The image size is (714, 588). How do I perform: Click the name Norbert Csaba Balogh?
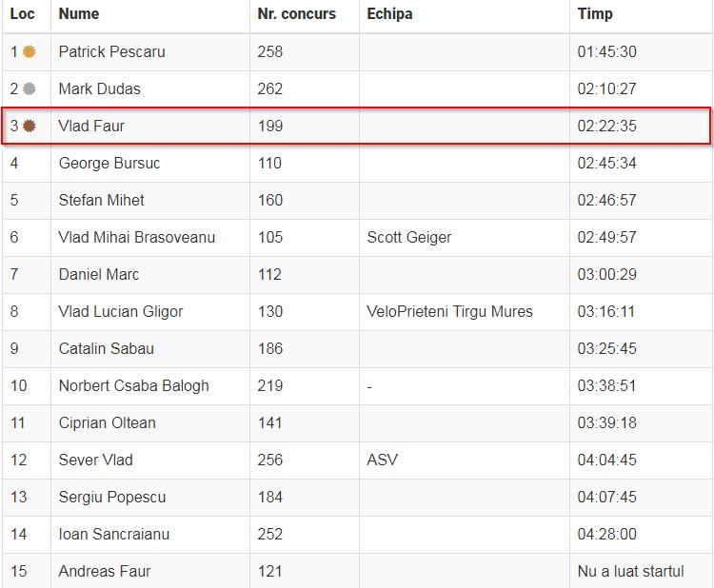tap(134, 386)
